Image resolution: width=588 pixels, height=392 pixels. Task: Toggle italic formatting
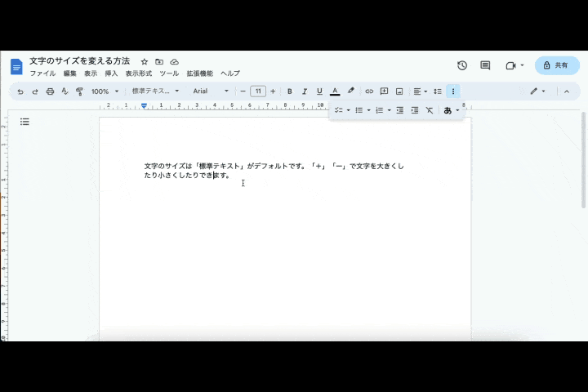(305, 91)
